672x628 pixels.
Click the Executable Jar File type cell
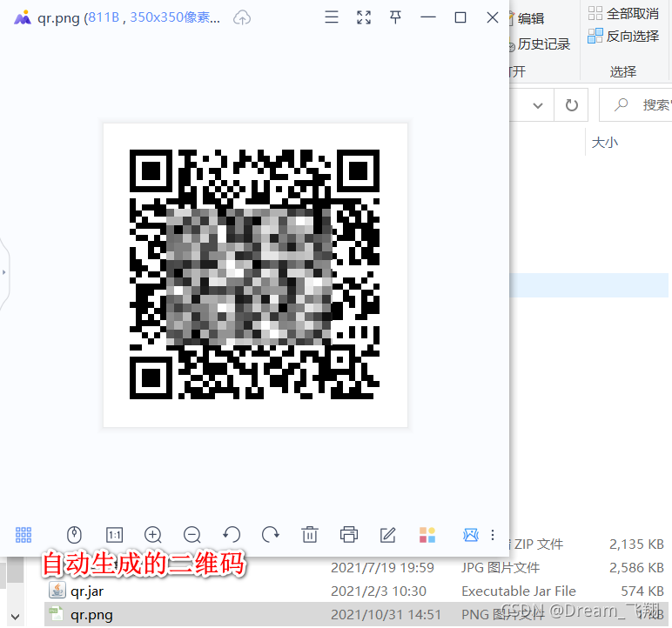(519, 591)
